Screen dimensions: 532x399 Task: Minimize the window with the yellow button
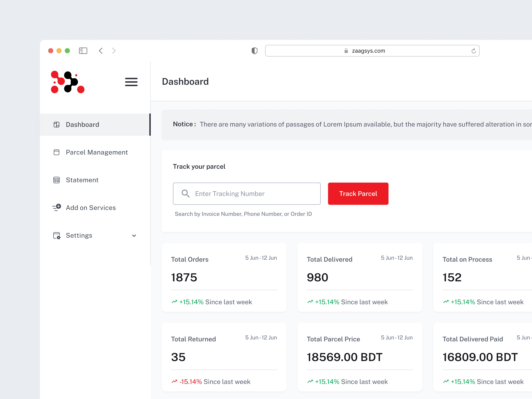point(59,51)
